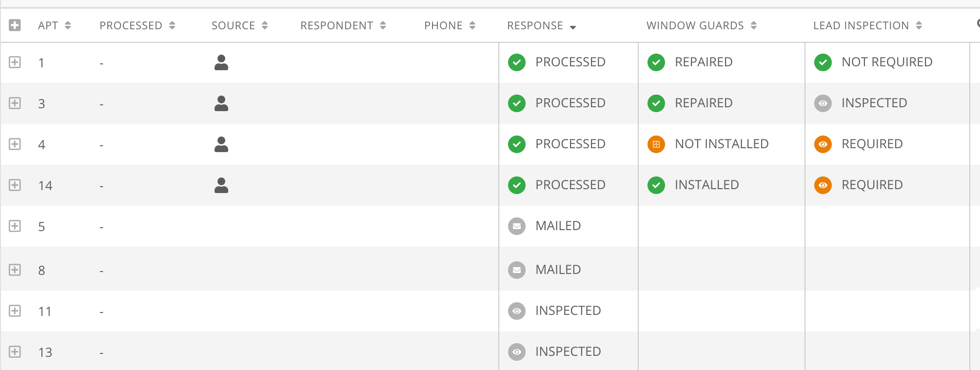Click green check icon beside REPAIRED in row 3
This screenshot has height=370, width=980.
click(656, 103)
